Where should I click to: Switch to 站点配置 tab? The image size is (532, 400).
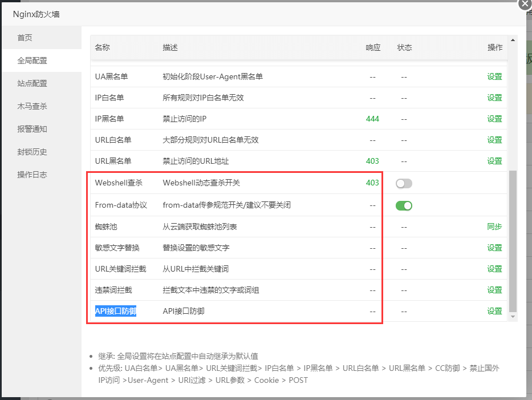(x=42, y=83)
